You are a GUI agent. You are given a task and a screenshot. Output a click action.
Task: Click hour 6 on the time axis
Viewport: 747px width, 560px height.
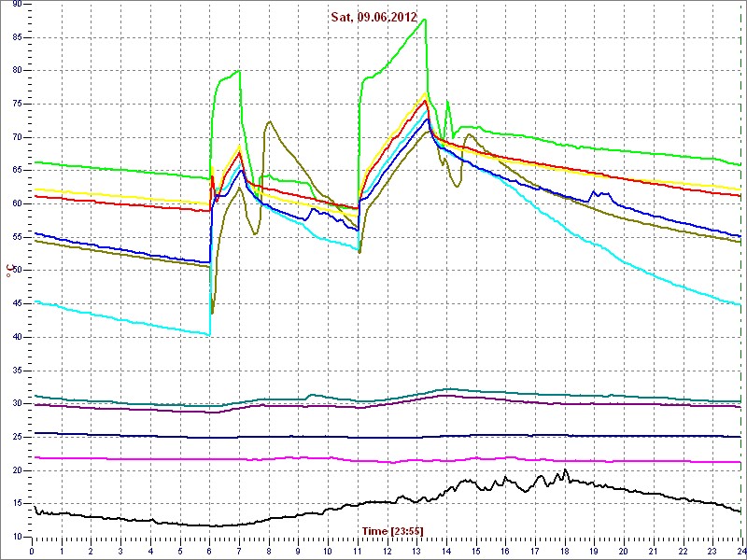point(209,551)
